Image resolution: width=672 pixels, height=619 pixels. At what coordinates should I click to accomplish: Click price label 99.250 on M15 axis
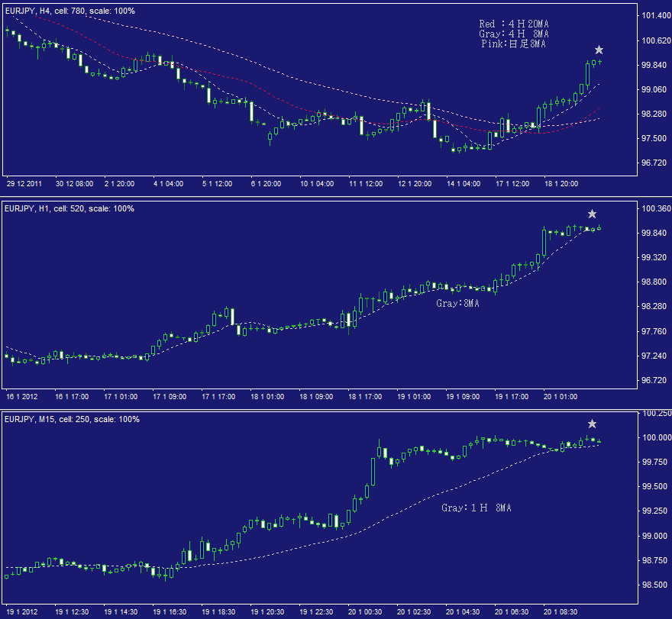654,511
